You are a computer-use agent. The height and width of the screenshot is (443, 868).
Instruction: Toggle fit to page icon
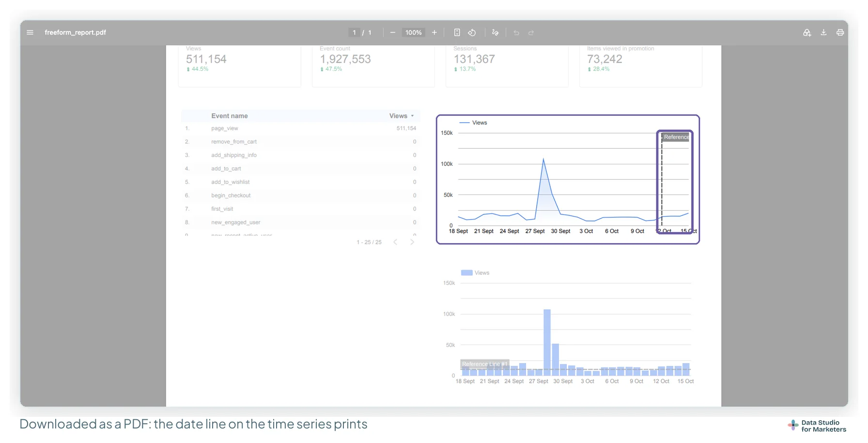457,32
